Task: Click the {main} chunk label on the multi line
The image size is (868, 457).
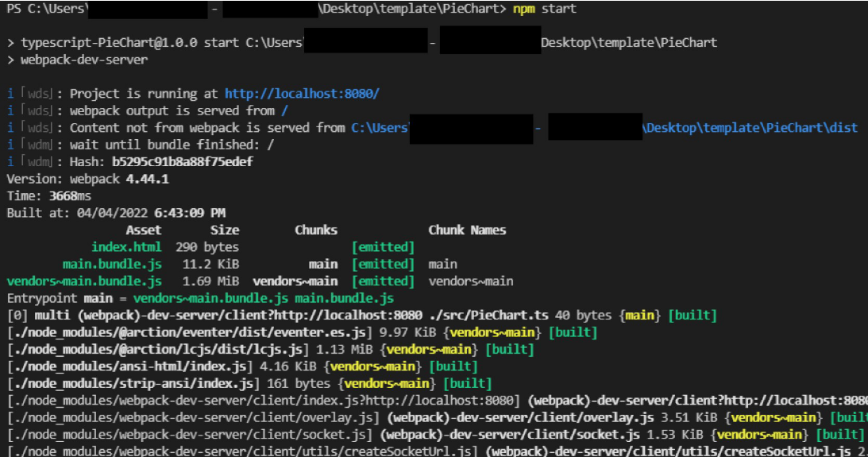Action: [640, 316]
